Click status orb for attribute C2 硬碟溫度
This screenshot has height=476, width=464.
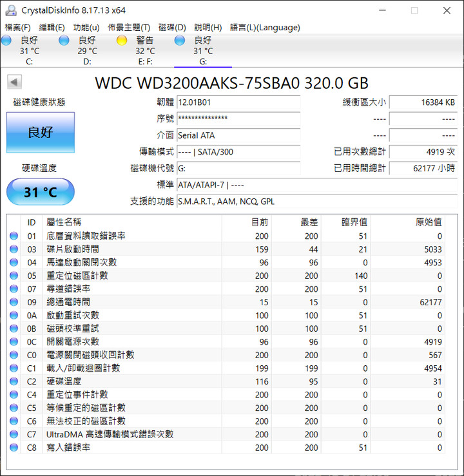(x=14, y=381)
